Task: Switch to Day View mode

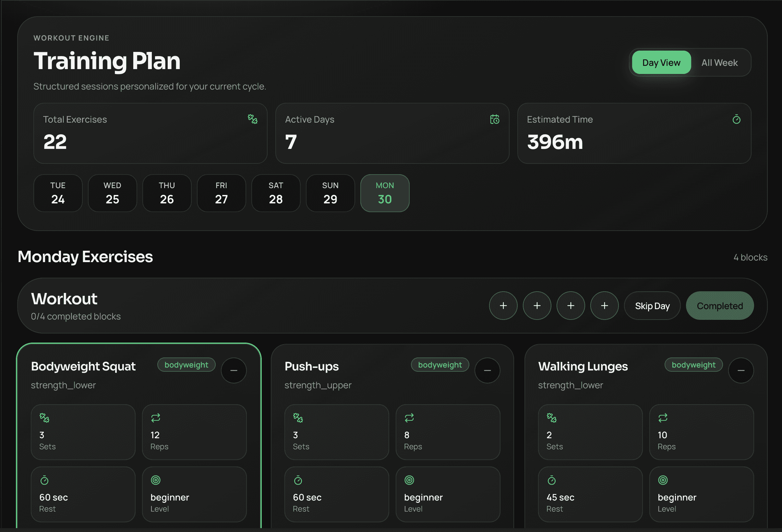Action: 661,63
